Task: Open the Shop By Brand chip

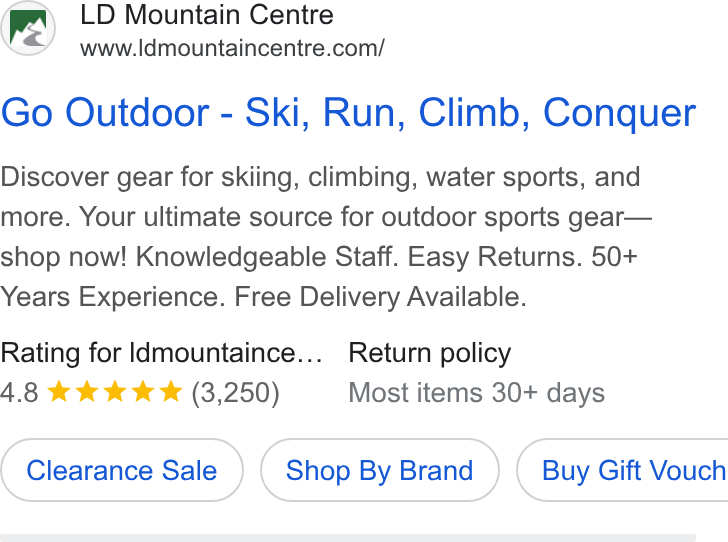Action: click(380, 470)
